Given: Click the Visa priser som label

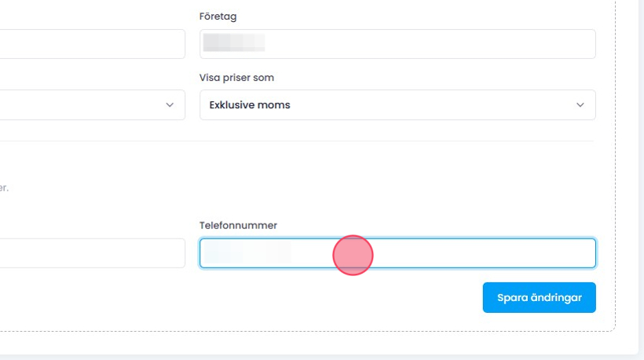Looking at the screenshot, I should [241, 78].
